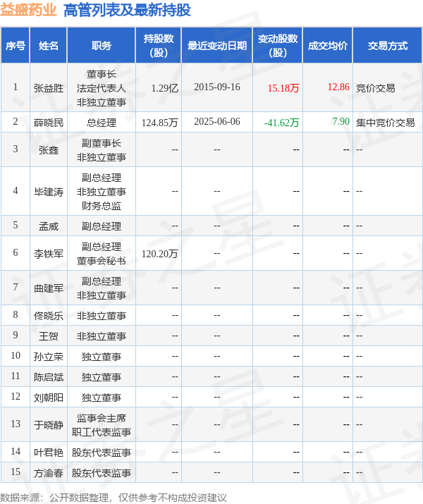
Task: Click the row number 15
Action: [x=16, y=472]
